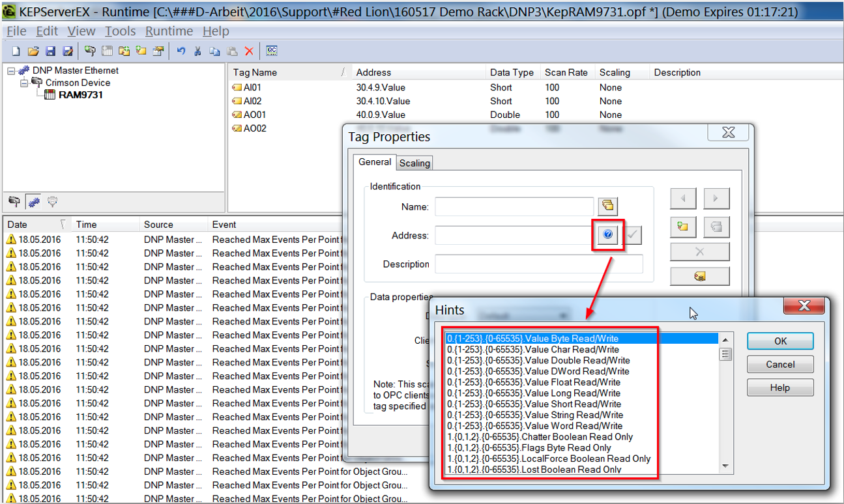Click the Cut scissors icon
Viewport: 844px width, 504px height.
click(198, 51)
